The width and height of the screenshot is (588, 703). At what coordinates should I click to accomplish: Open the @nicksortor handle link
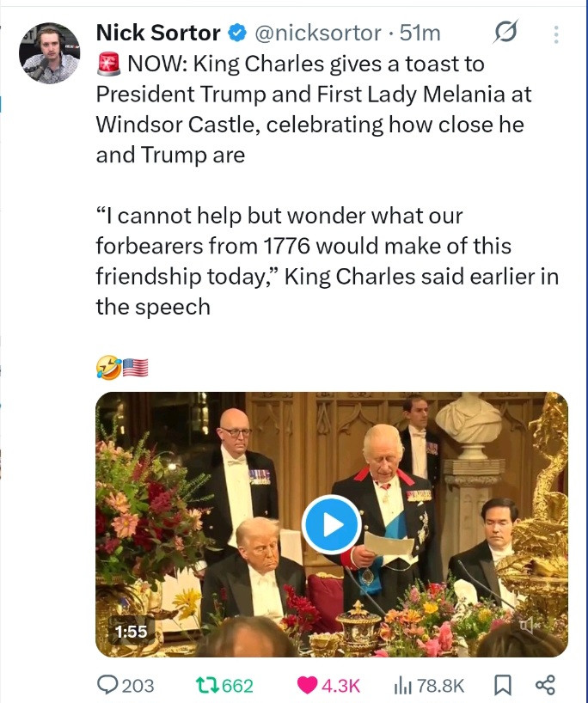pyautogui.click(x=316, y=34)
